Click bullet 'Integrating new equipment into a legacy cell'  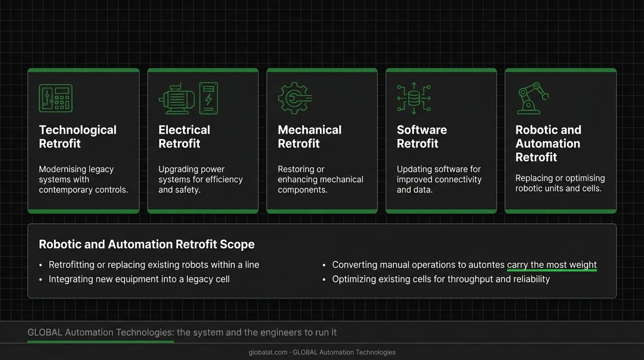click(x=139, y=279)
